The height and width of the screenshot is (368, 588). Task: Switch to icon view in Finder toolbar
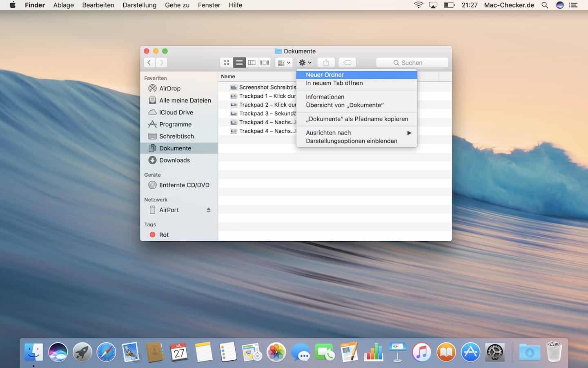226,63
